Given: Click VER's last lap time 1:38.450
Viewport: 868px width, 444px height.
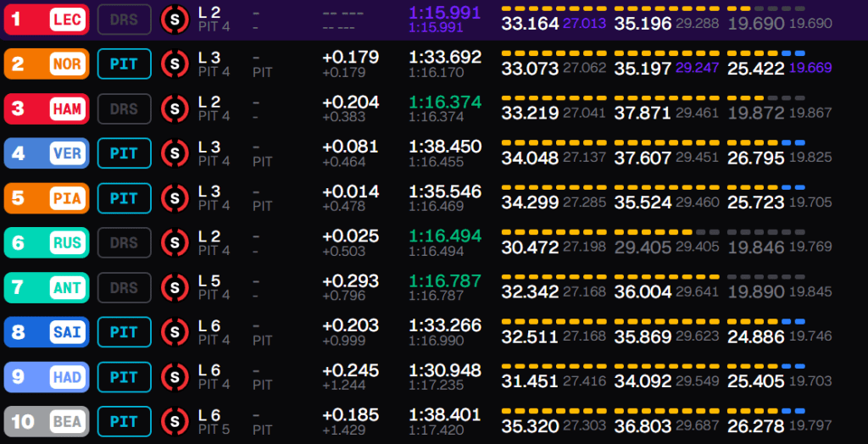Looking at the screenshot, I should click(445, 147).
